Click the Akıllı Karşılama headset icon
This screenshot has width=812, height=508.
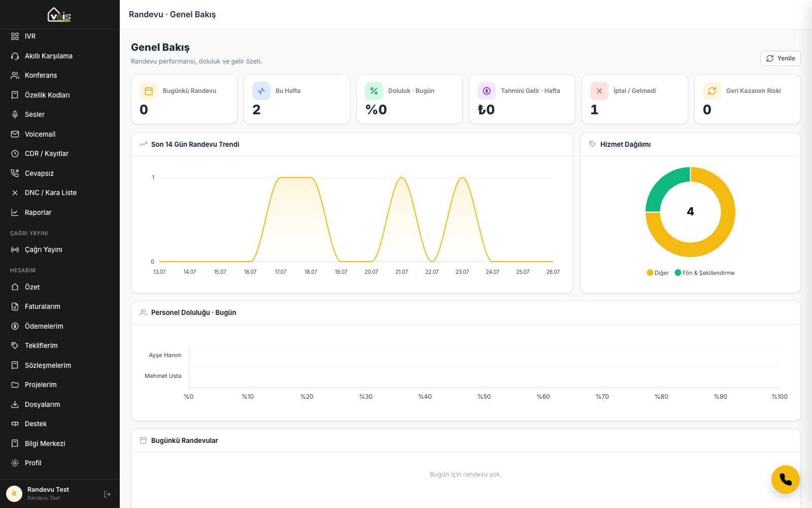coord(15,56)
